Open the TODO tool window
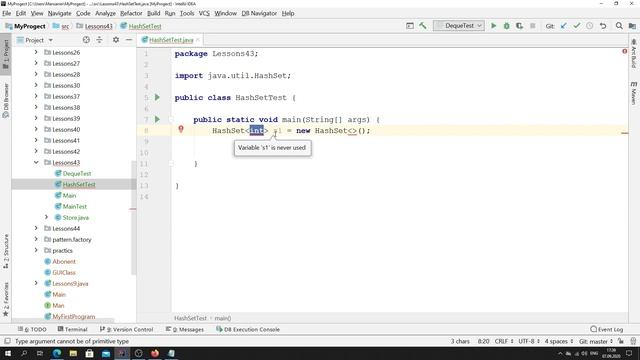This screenshot has height=360, width=640. point(33,329)
